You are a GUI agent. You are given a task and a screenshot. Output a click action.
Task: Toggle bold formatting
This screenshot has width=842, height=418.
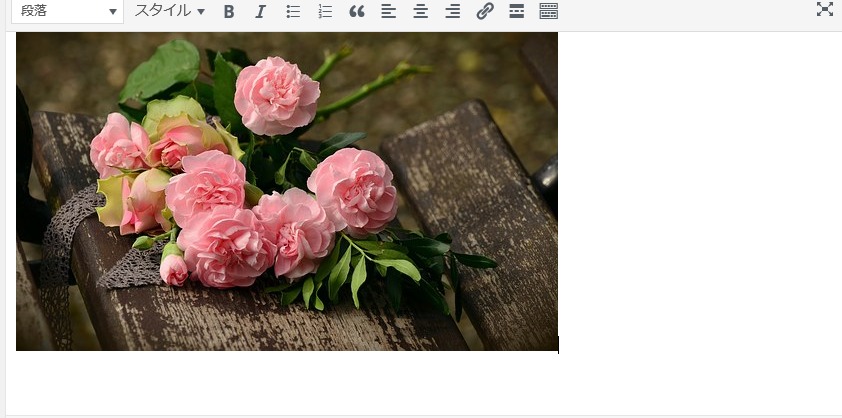tap(229, 11)
